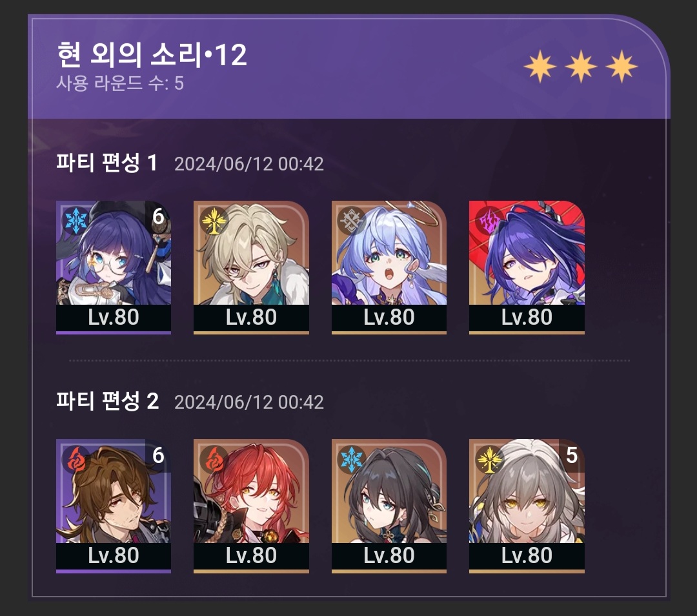Click the 현 외의 소리•12 stage title

tap(152, 55)
